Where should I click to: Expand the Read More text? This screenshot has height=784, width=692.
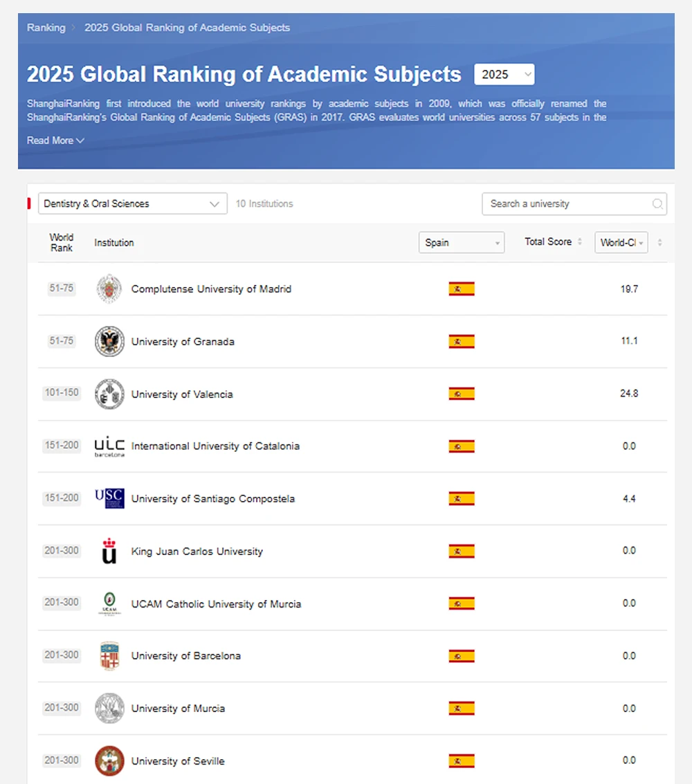[x=55, y=140]
